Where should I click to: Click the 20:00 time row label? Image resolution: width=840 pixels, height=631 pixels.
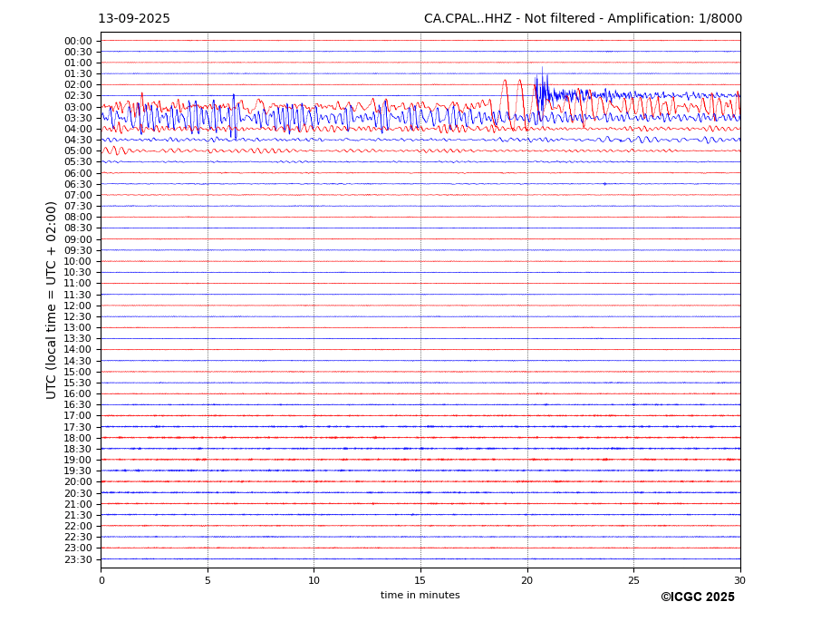point(78,482)
